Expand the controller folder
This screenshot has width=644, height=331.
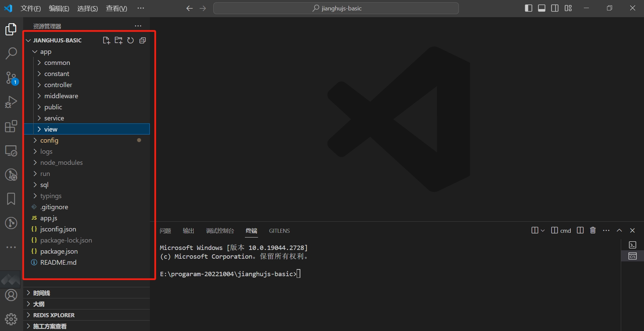[58, 85]
